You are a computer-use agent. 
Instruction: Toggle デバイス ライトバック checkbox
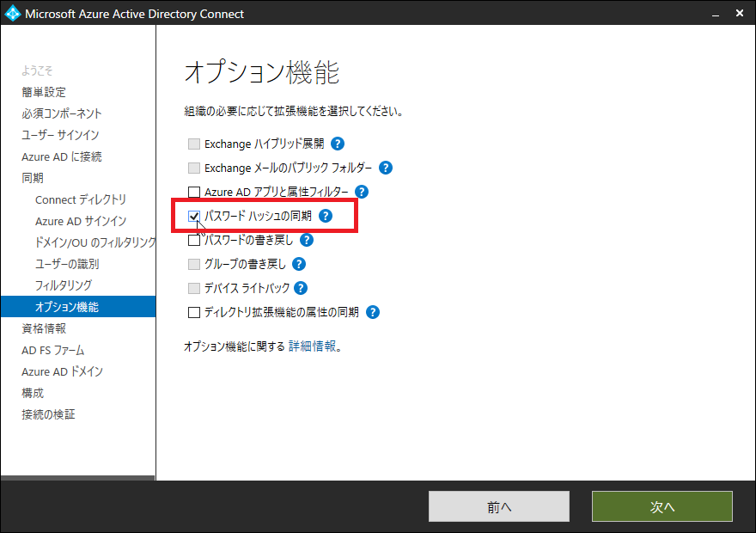194,289
